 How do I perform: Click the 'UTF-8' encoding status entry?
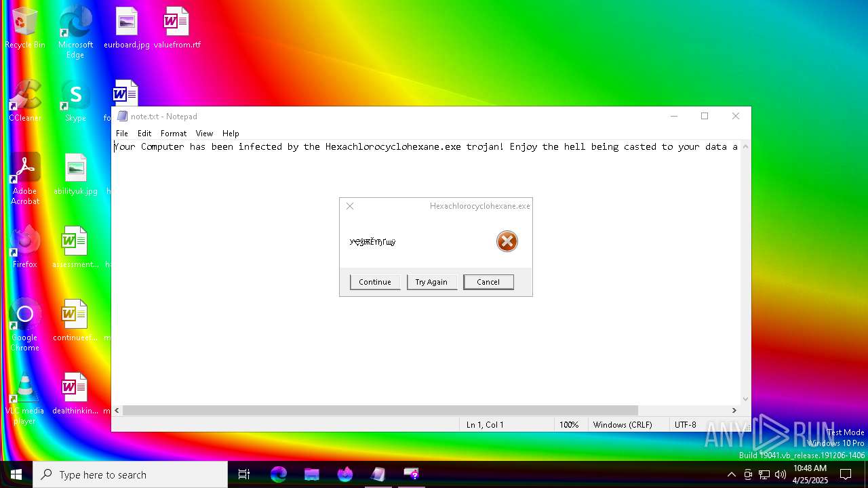686,425
